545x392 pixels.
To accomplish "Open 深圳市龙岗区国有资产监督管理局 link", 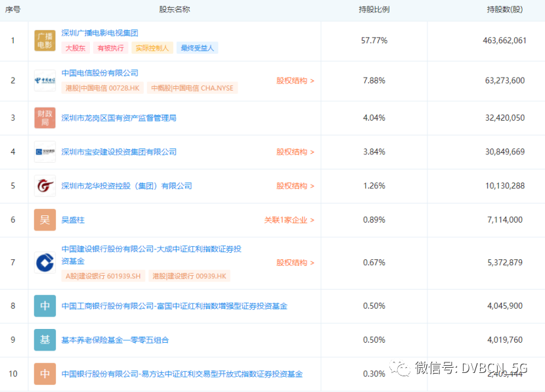I will pyautogui.click(x=119, y=118).
